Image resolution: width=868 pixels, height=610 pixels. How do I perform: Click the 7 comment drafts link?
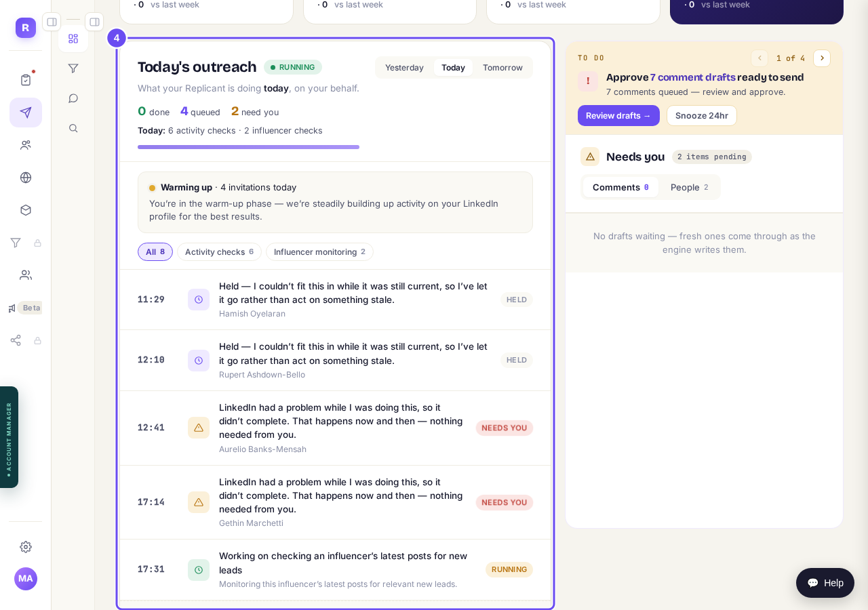click(x=692, y=77)
